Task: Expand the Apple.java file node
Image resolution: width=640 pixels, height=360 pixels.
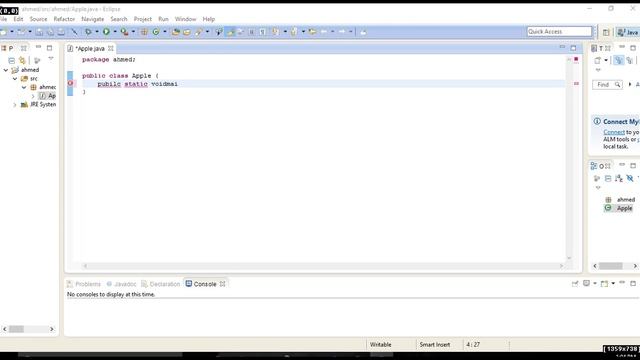Action: click(x=33, y=96)
